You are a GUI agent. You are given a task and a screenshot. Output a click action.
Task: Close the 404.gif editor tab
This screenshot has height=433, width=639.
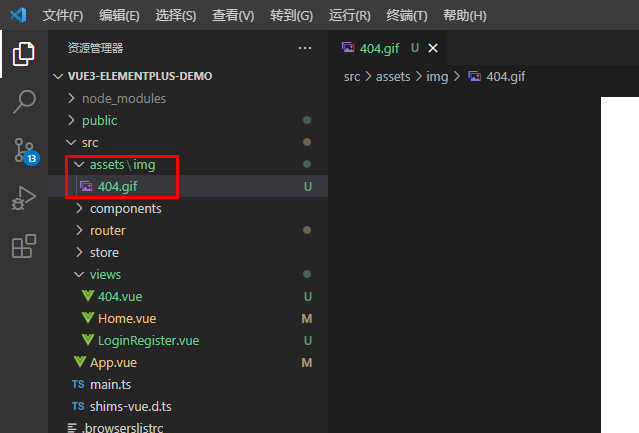coord(433,48)
